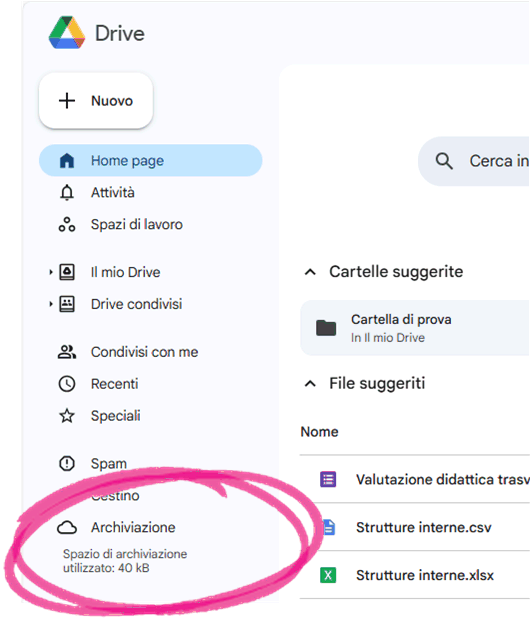
Task: Open Cestino in the sidebar
Action: (x=115, y=496)
